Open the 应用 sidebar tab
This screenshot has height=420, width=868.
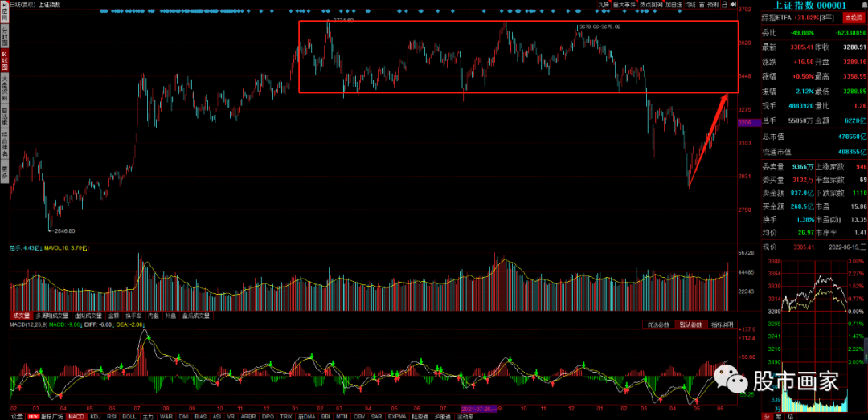pyautogui.click(x=4, y=13)
